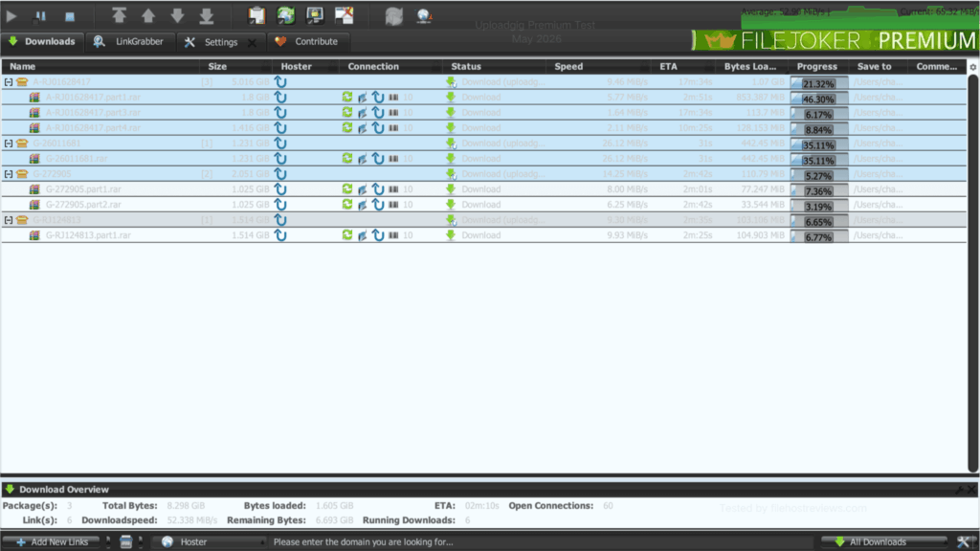
Task: Select the A-RJ01628417.part3.rar file row
Action: [x=483, y=113]
